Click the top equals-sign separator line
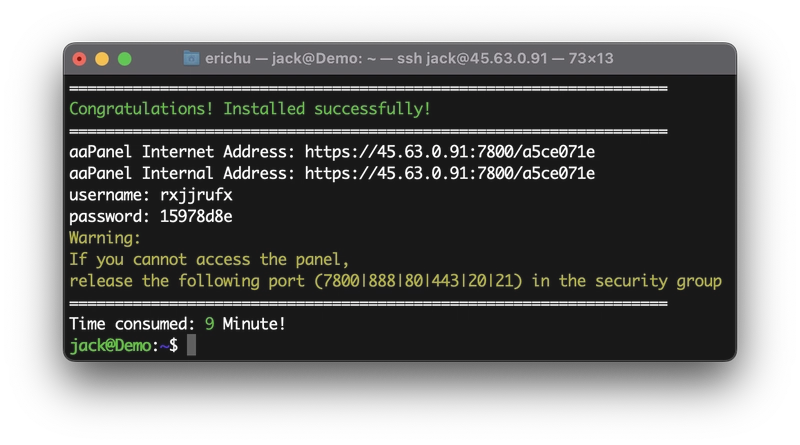Viewport: 800px width, 445px height. [x=368, y=88]
